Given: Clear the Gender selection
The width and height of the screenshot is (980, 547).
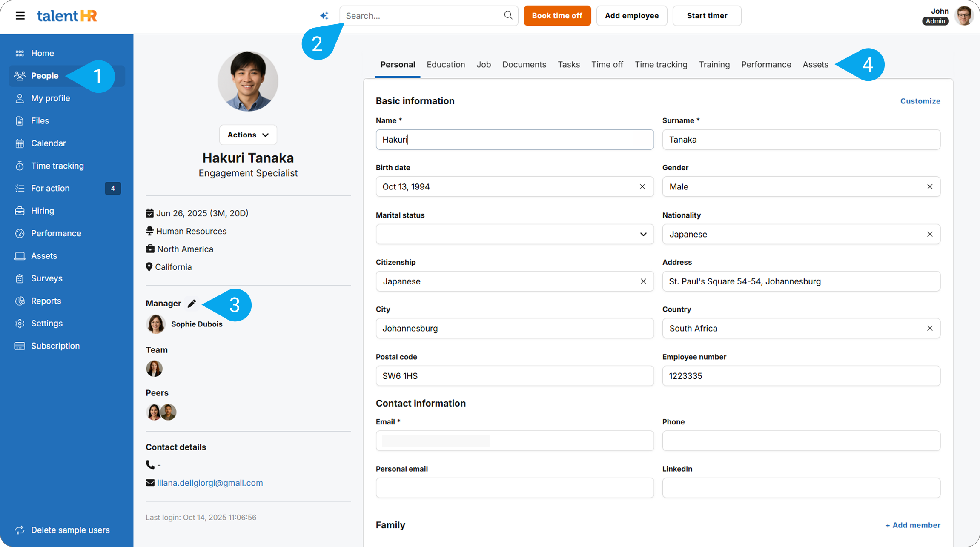Looking at the screenshot, I should coord(930,187).
